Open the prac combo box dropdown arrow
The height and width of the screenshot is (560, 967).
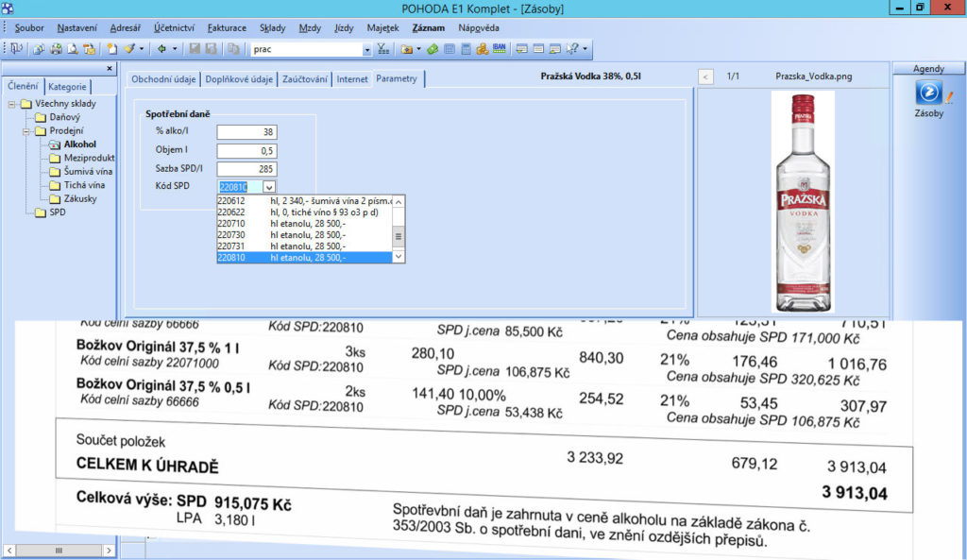(367, 49)
